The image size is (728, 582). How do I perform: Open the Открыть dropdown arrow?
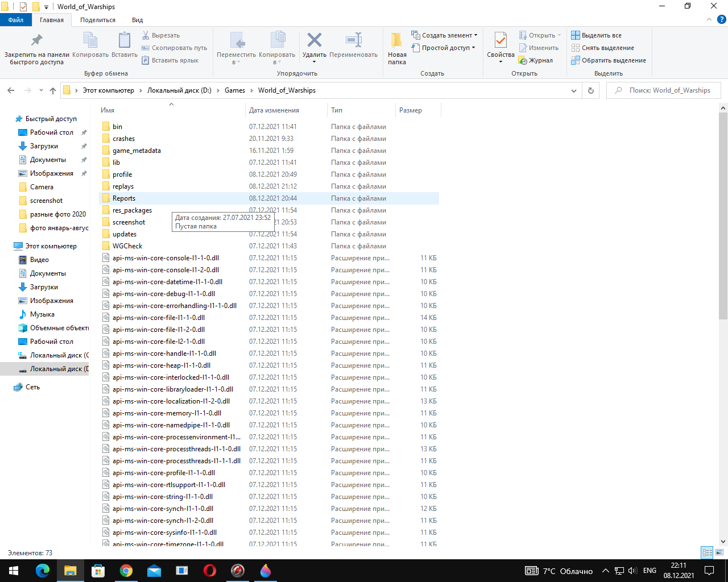559,35
